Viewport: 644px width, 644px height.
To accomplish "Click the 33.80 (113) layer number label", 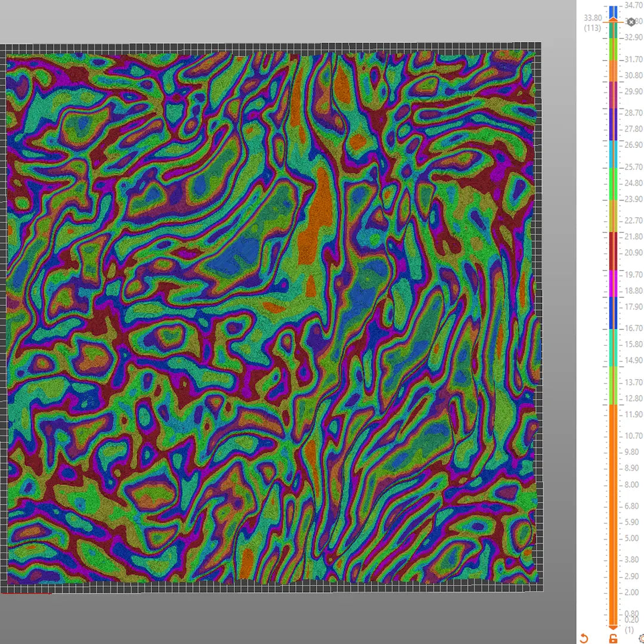I will 593,23.
